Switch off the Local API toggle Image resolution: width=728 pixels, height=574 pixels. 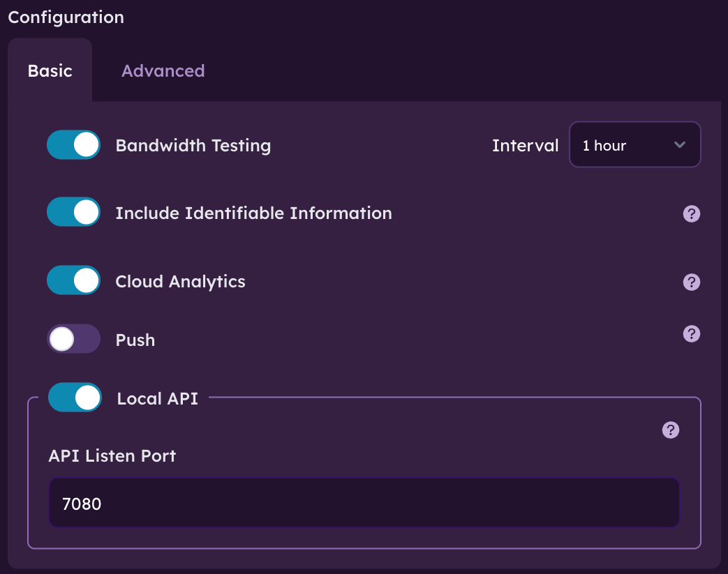pyautogui.click(x=75, y=398)
